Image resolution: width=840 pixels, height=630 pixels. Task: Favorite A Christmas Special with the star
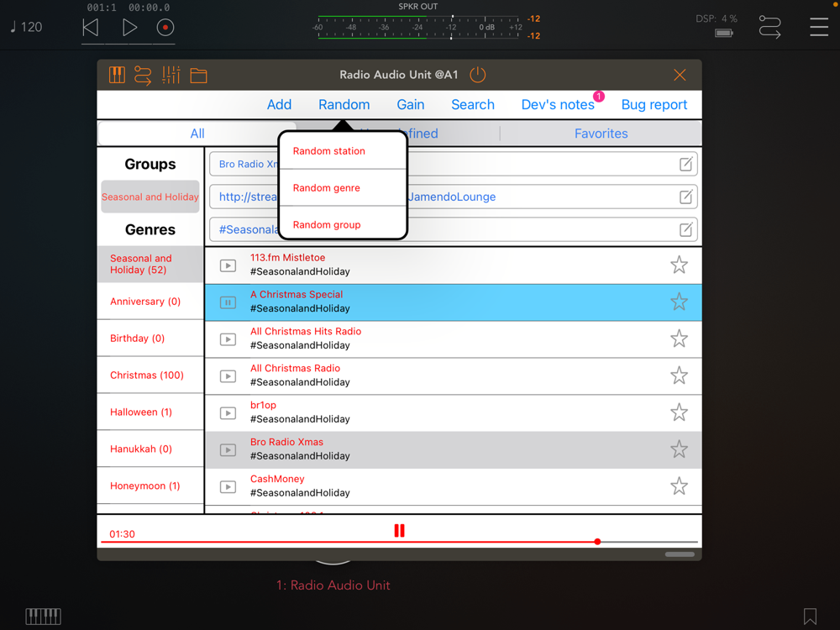point(679,302)
